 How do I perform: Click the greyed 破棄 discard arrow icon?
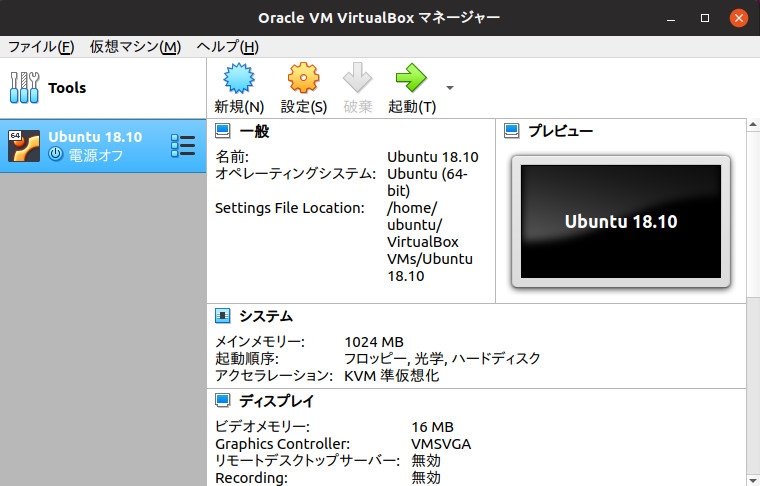tap(358, 78)
